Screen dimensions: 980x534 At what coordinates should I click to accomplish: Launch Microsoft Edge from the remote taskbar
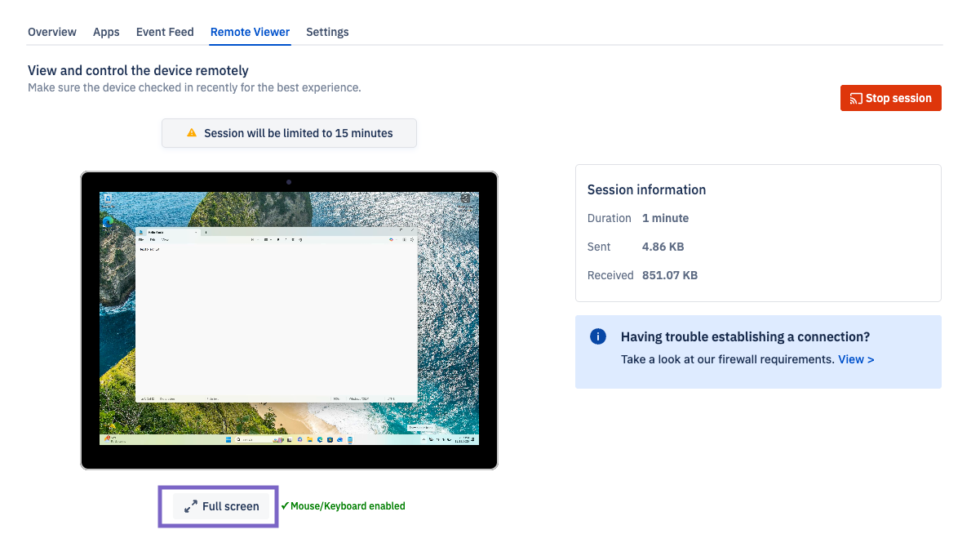pos(320,439)
